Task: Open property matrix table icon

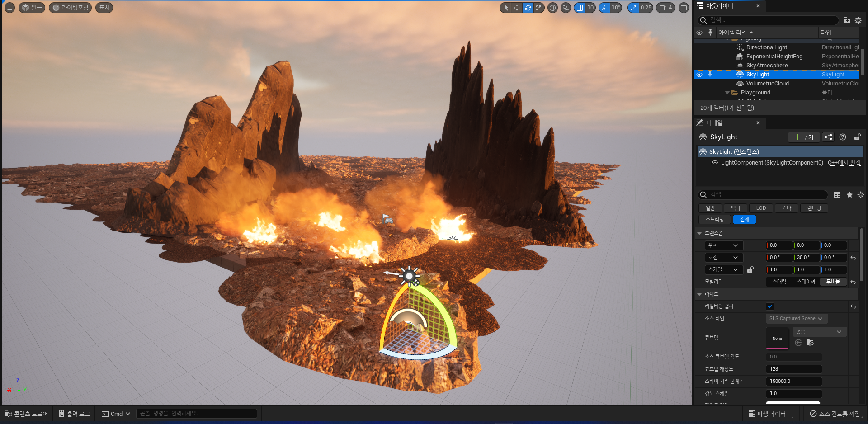Action: (837, 195)
